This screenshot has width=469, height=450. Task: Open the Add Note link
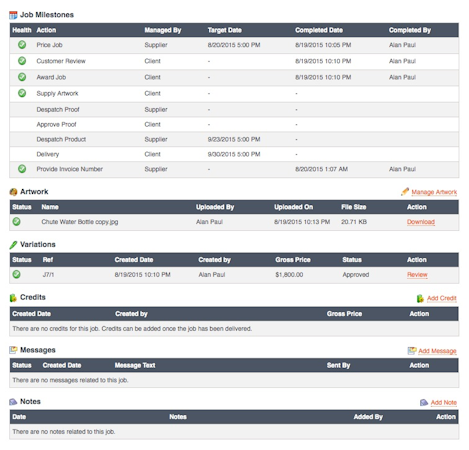pos(444,403)
